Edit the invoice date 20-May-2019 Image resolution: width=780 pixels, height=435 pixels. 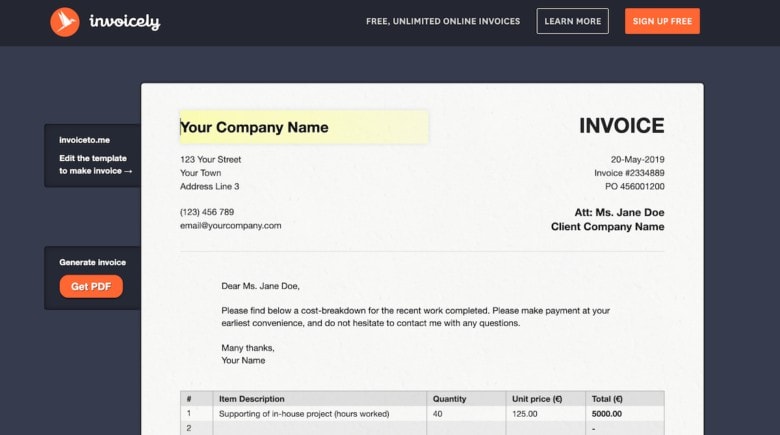637,159
